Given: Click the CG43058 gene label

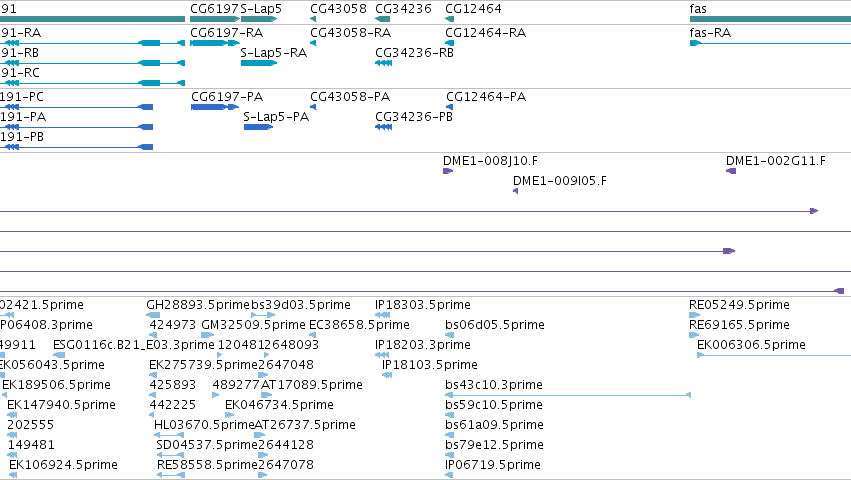Looking at the screenshot, I should [x=338, y=9].
